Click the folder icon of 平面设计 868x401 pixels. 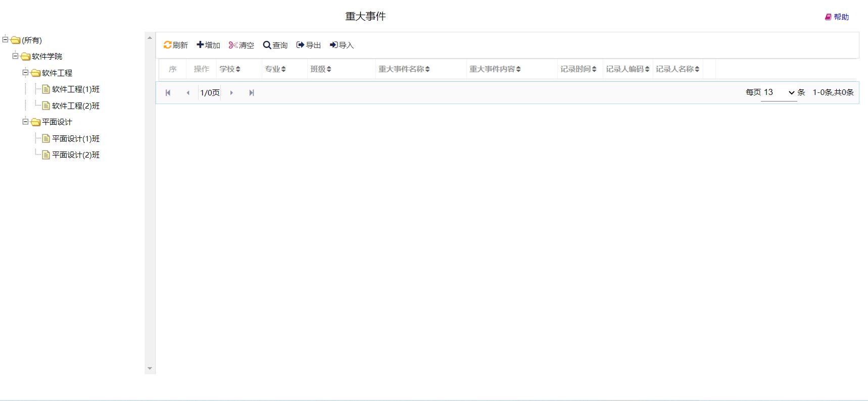point(36,122)
